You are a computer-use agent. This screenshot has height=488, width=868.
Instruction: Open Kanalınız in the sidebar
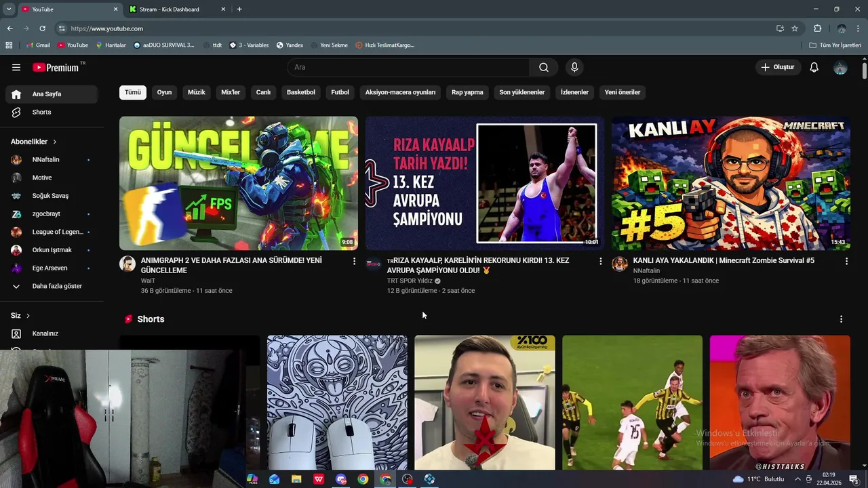pyautogui.click(x=52, y=333)
